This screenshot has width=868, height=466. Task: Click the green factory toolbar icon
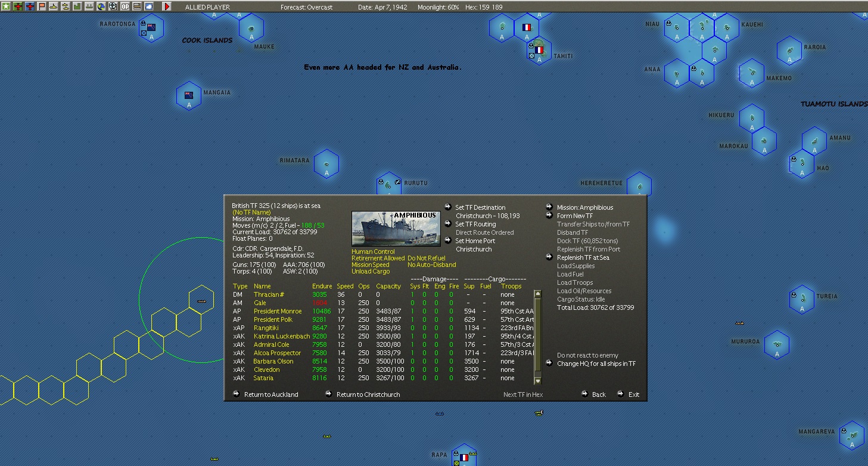point(77,6)
